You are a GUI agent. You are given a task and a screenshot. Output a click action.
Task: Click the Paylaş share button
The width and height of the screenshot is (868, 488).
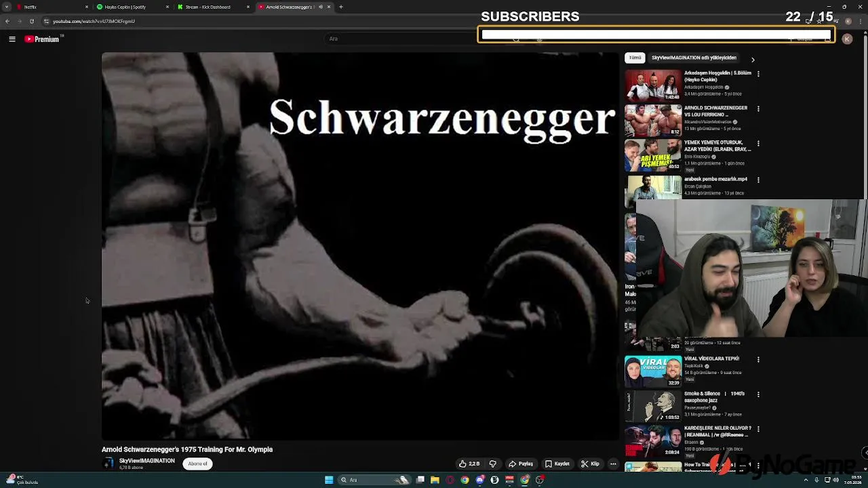tap(521, 464)
